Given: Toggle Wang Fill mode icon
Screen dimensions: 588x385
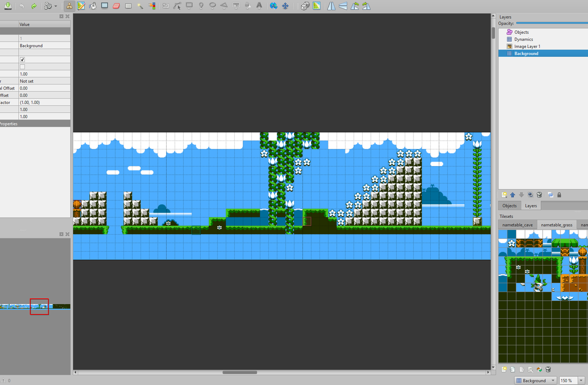Looking at the screenshot, I should [317, 6].
